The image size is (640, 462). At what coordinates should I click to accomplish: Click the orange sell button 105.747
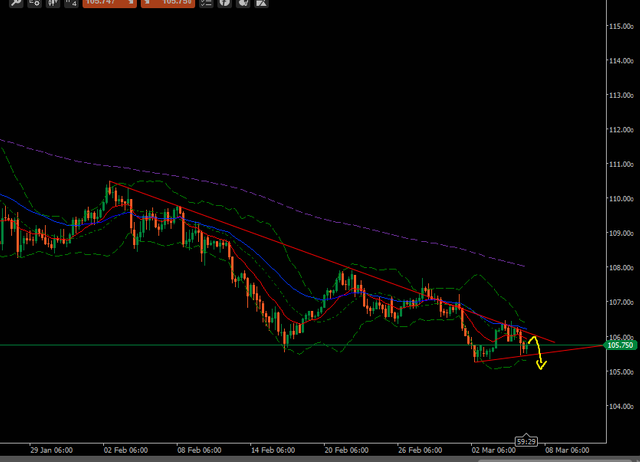(109, 3)
